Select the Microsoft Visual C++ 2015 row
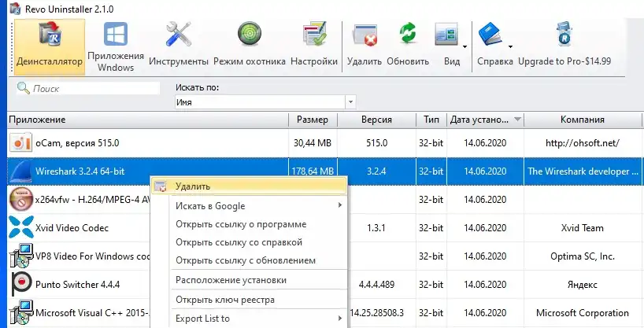The width and height of the screenshot is (644, 328). tap(325, 313)
